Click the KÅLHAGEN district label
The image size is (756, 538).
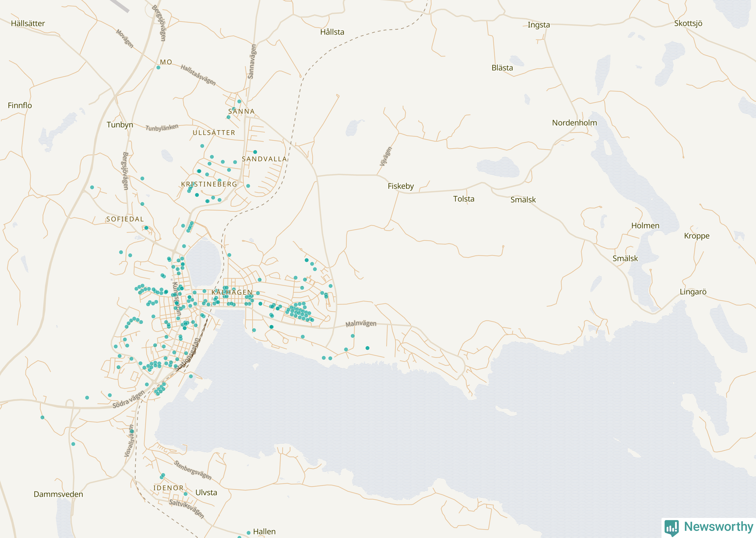click(x=232, y=292)
